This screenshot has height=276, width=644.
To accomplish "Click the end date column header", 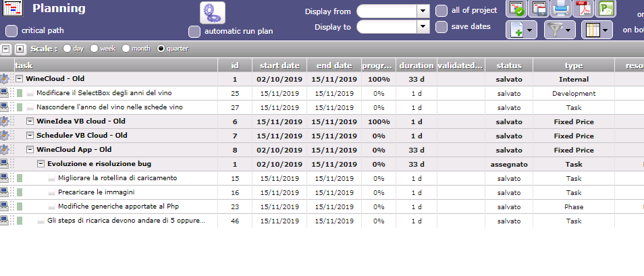I will point(334,65).
